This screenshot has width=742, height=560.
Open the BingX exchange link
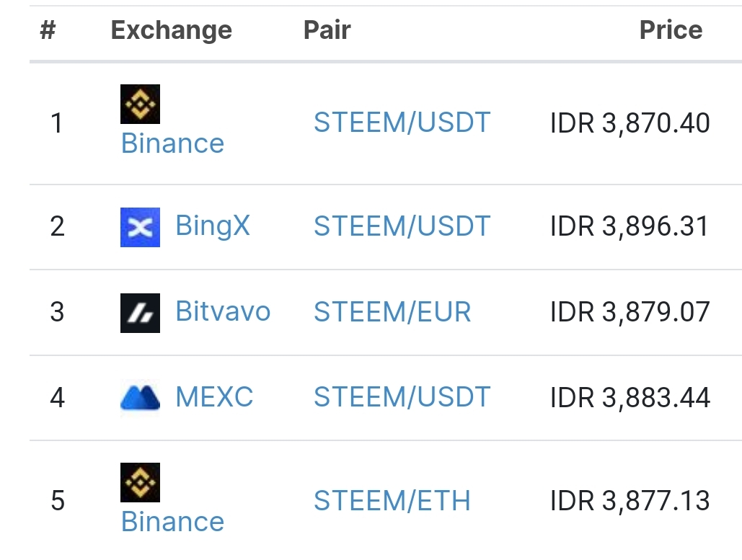[x=213, y=226]
